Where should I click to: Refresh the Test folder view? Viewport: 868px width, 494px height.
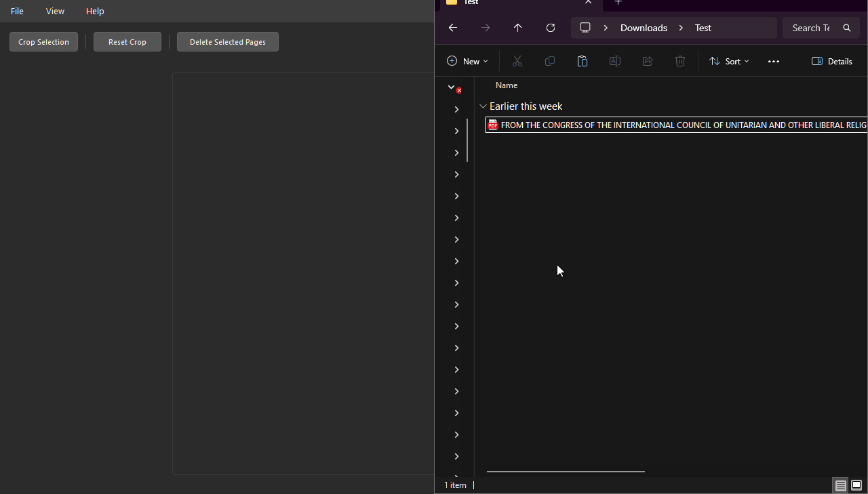[x=551, y=28]
